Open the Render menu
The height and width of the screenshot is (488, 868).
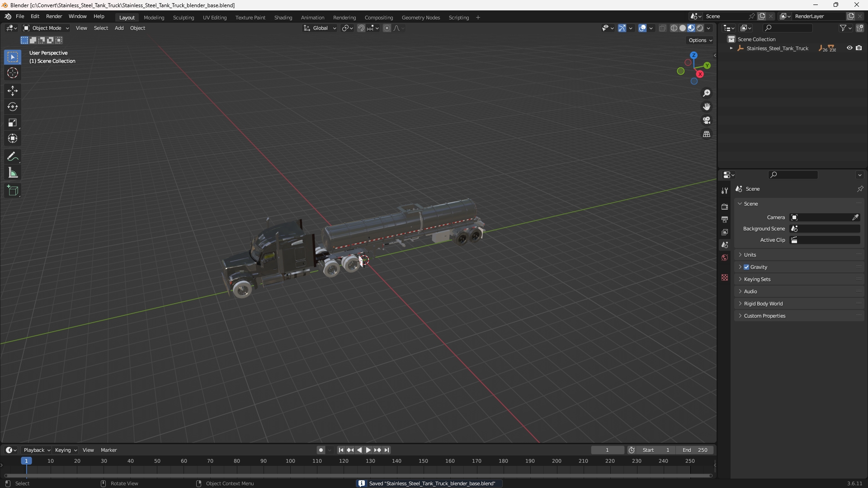click(54, 16)
